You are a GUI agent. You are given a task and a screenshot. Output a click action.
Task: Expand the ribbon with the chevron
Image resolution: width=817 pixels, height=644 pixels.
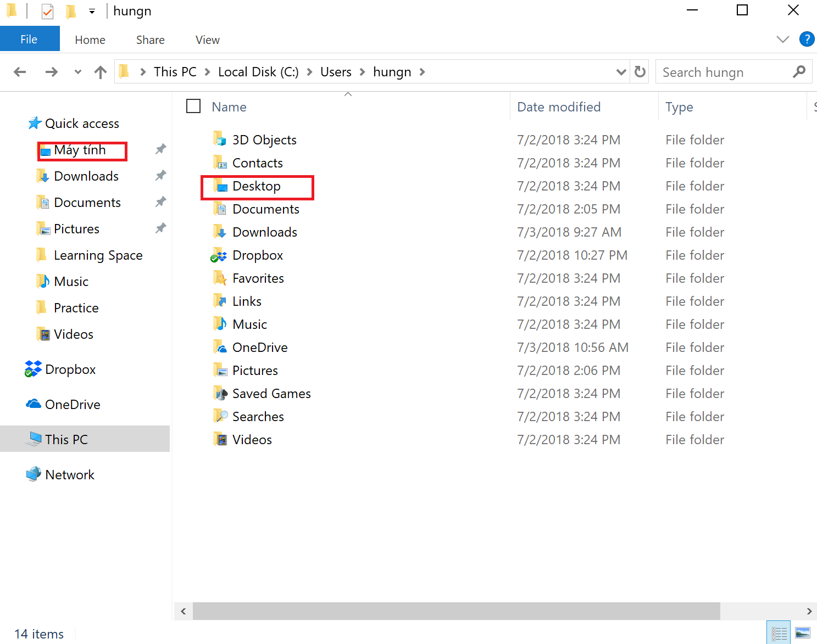point(783,39)
